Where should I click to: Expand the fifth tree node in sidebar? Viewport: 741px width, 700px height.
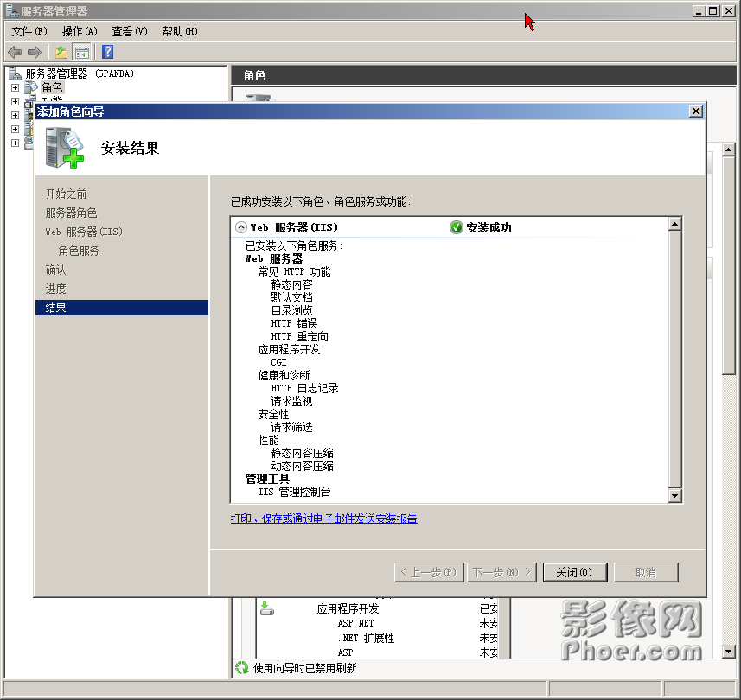click(x=15, y=143)
